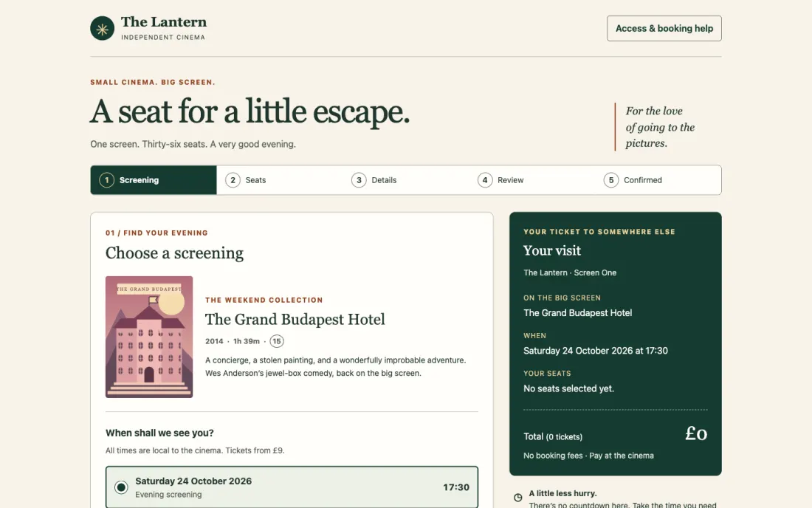Click Grand Budapest Hotel under On the Big Screen
Viewport: 812px width, 508px height.
click(577, 313)
